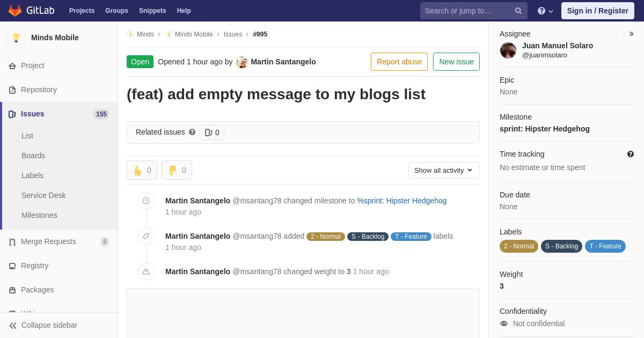Click the T - Feature label in activity feed
The image size is (644, 338).
tap(411, 237)
